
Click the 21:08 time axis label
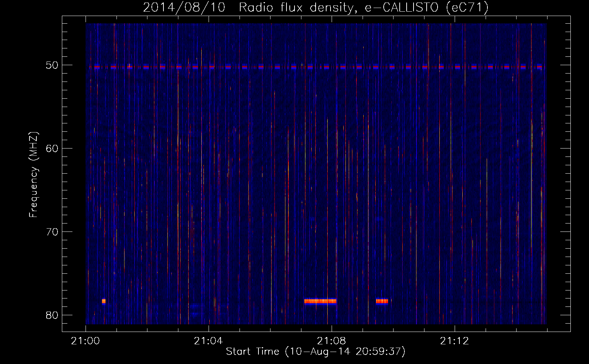point(332,341)
